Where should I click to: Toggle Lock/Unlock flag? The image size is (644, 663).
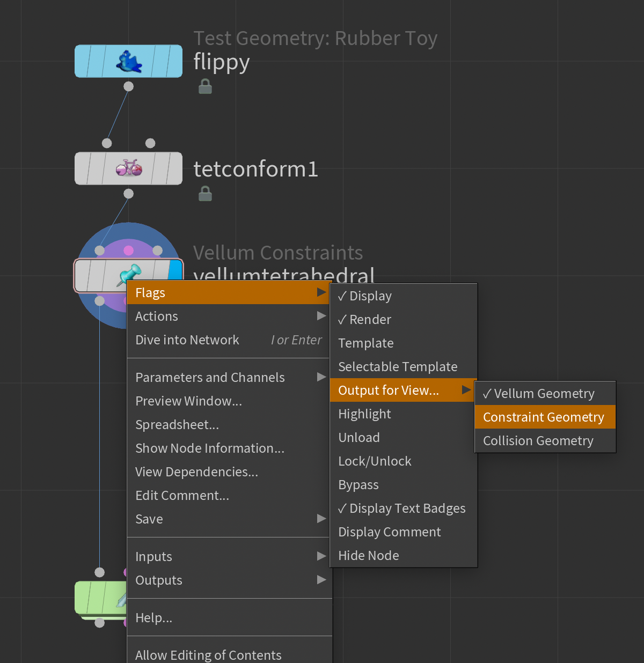pos(404,461)
